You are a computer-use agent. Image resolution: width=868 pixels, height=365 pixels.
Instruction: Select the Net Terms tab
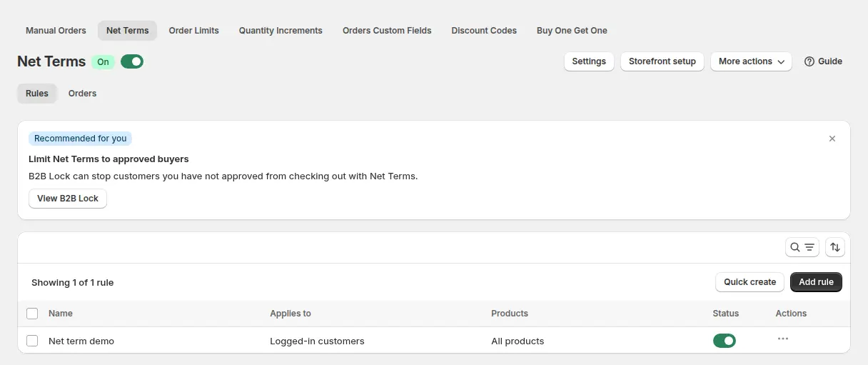(x=128, y=31)
